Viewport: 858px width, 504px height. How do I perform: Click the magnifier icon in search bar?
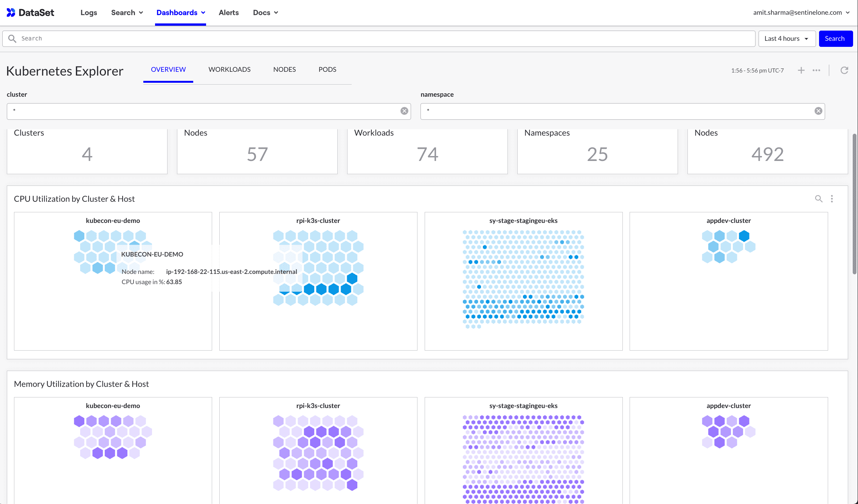[x=12, y=39]
